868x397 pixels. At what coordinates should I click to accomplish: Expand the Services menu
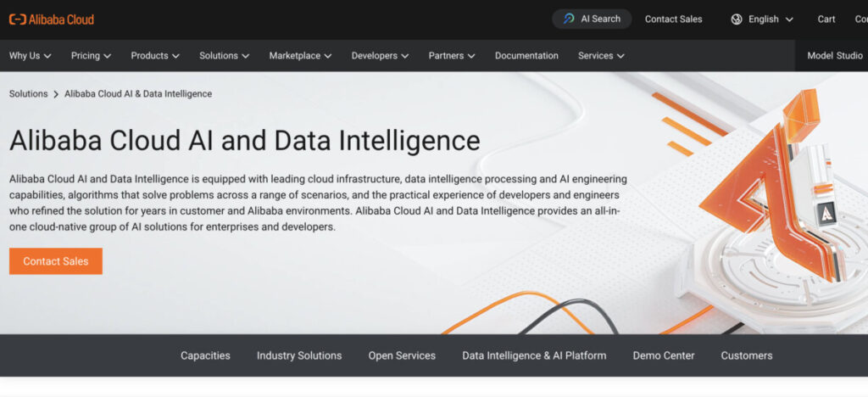(601, 55)
